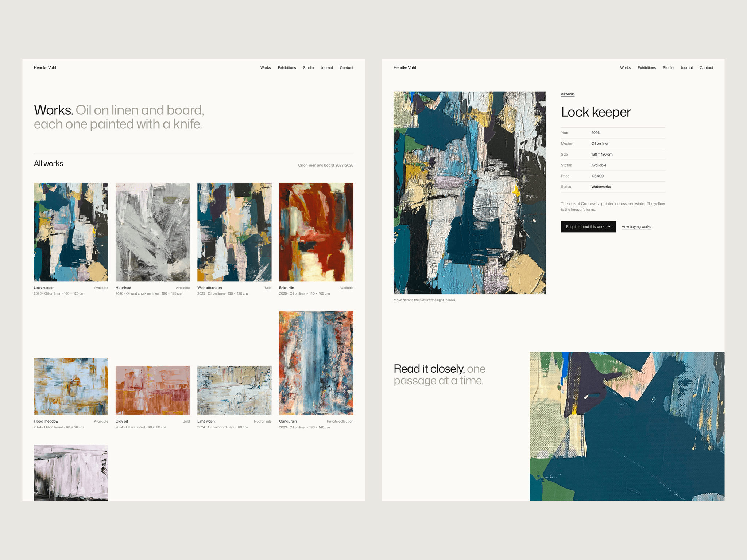Click the €6,400 price value
Image resolution: width=747 pixels, height=560 pixels.
click(x=597, y=176)
